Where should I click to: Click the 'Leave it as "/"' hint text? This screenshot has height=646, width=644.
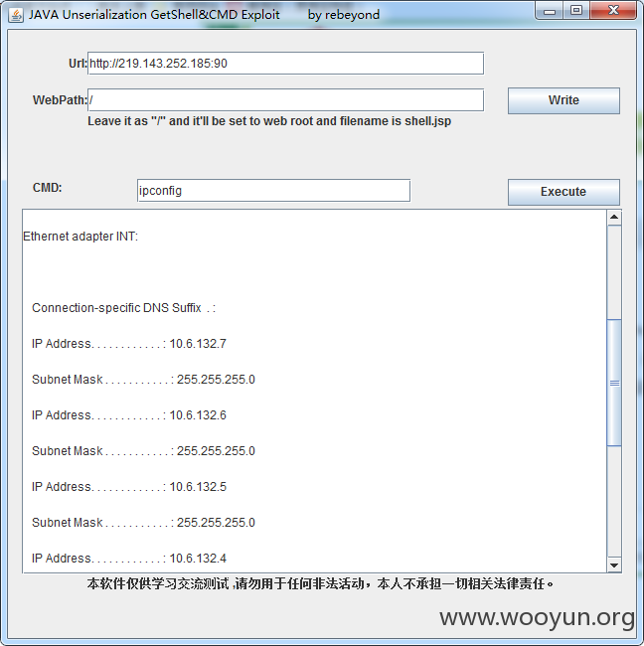(269, 121)
